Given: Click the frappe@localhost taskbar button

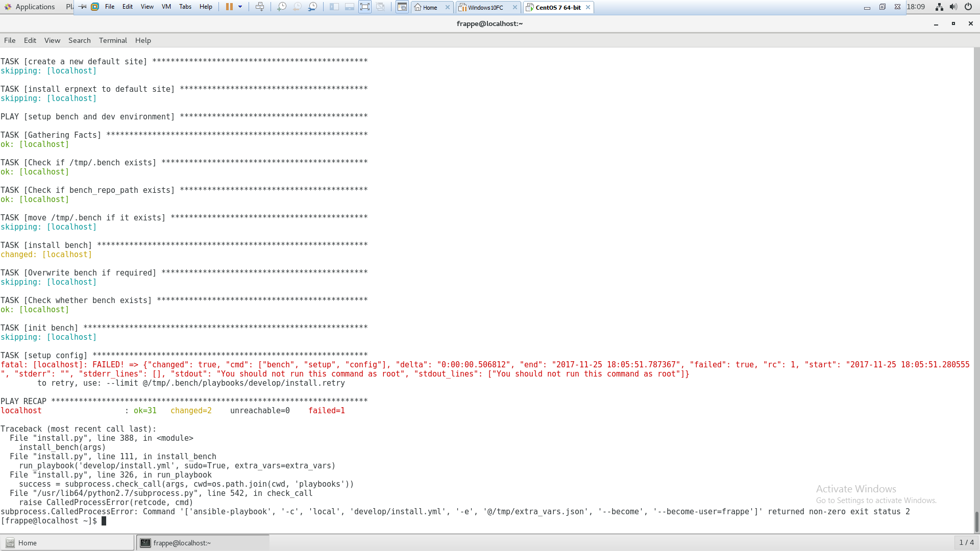Looking at the screenshot, I should [202, 542].
